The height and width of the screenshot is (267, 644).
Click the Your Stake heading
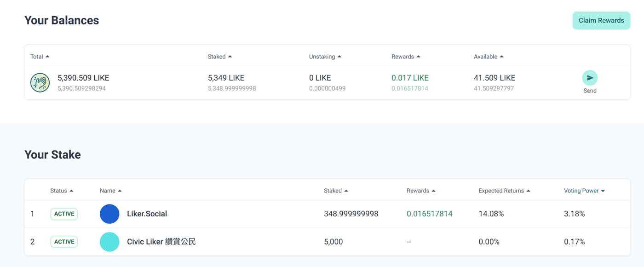(52, 155)
